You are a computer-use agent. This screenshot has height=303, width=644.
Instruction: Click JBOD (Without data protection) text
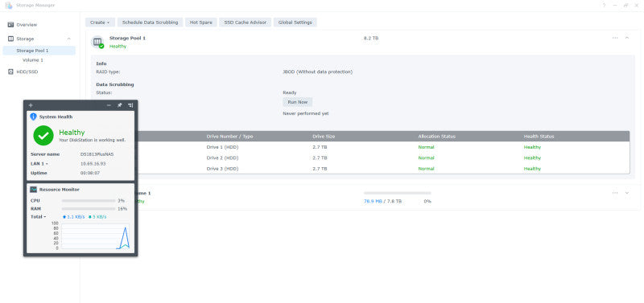point(317,72)
